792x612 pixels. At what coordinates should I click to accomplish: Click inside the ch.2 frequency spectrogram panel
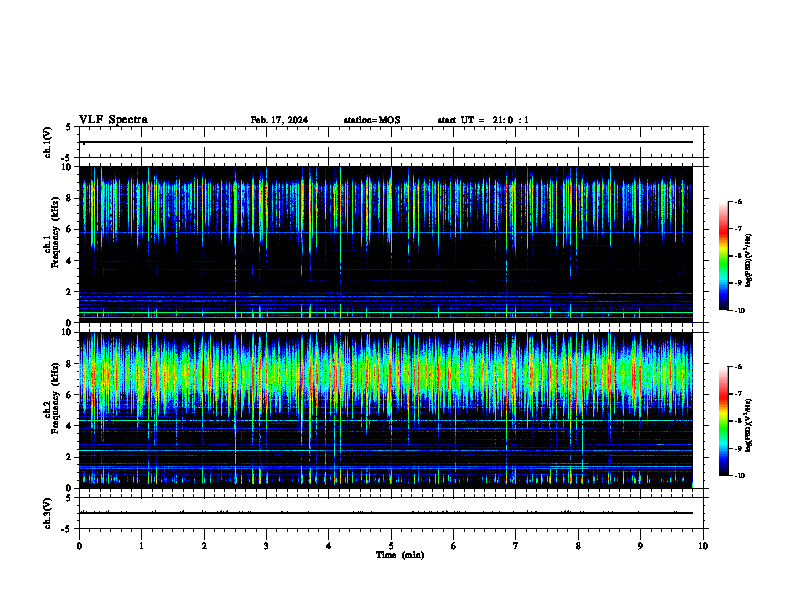(x=385, y=410)
